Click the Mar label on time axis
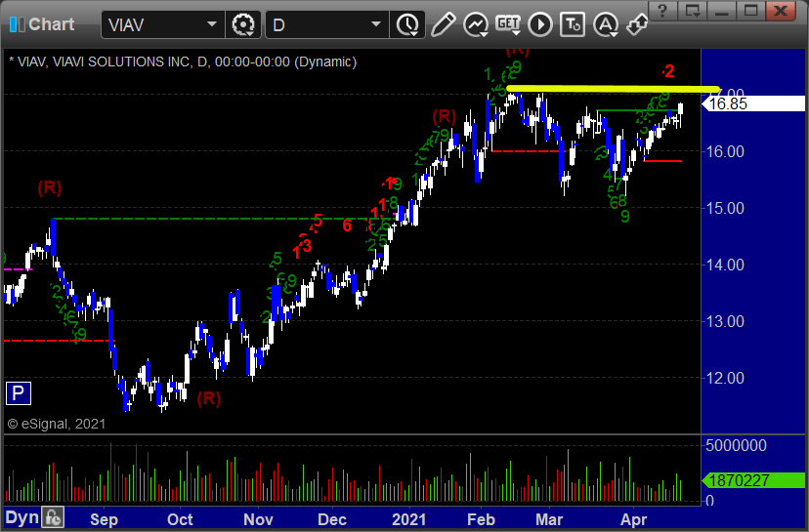The image size is (809, 532). (548, 519)
